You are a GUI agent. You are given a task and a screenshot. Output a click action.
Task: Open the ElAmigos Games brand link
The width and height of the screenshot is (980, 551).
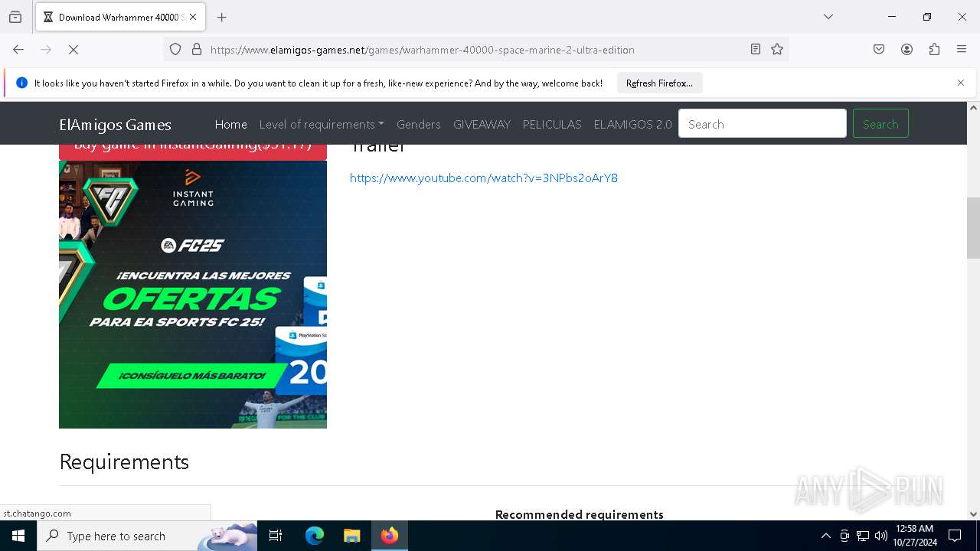click(115, 125)
